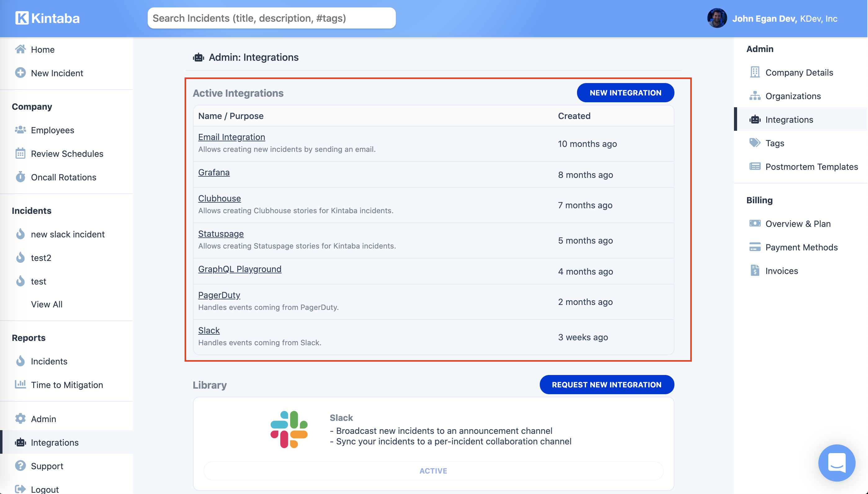Go to Employees in sidebar
Screen dimensions: 868x494
click(52, 130)
